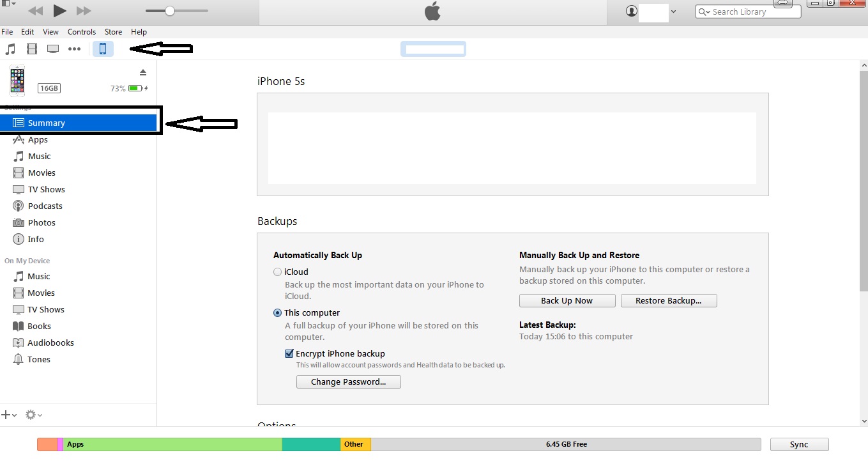Click the "Automatically Back Up" heading
Viewport: 868px width, 462px height.
[x=317, y=256]
